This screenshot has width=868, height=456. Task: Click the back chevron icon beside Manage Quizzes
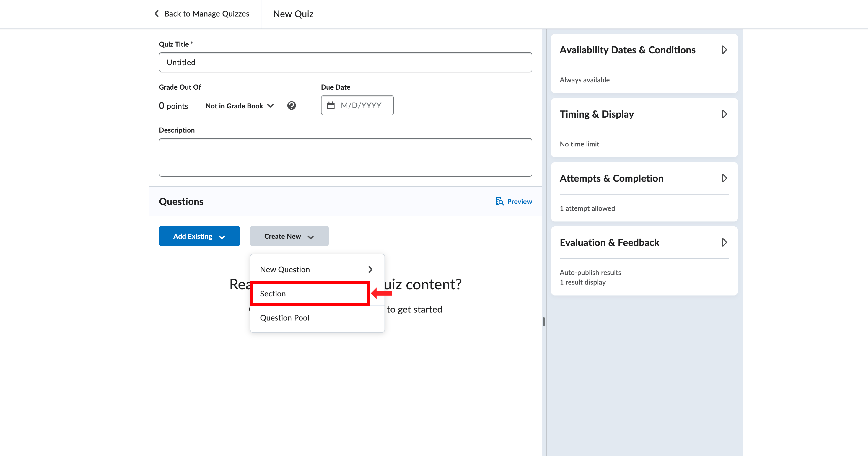pyautogui.click(x=157, y=14)
